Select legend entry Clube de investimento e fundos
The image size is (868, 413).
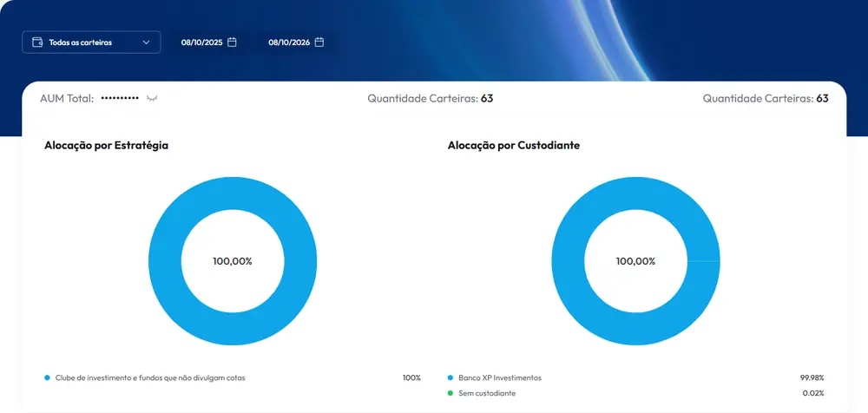150,377
